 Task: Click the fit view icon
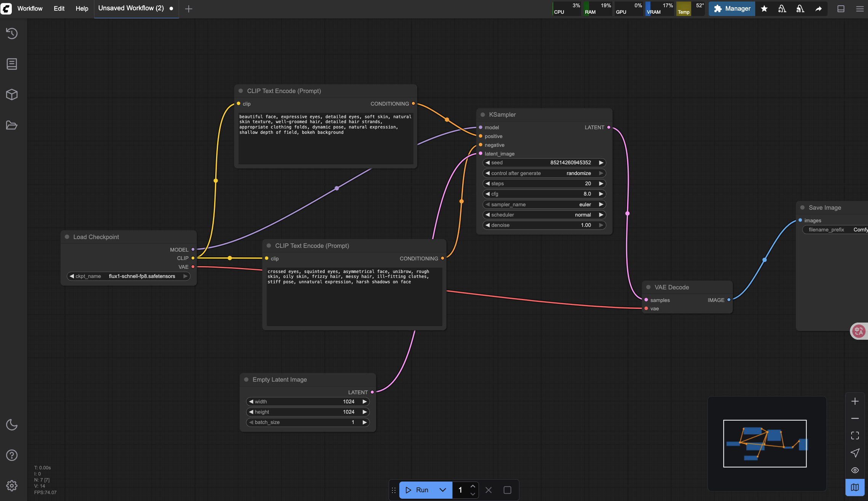click(x=855, y=435)
